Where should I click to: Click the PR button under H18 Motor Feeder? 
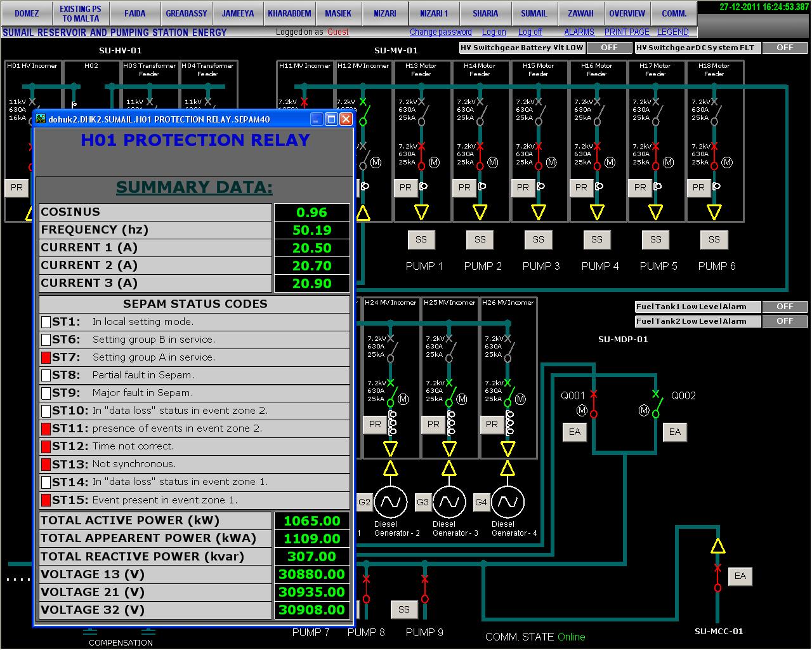(698, 187)
